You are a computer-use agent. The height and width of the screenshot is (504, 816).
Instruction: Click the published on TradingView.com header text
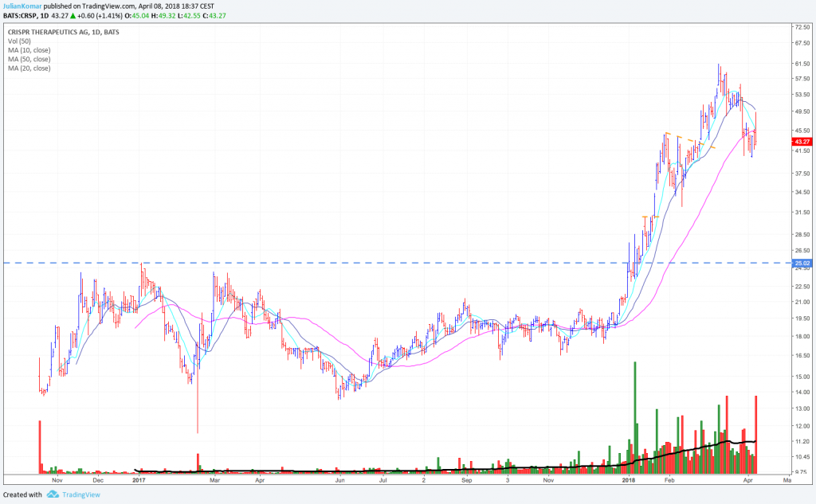[x=127, y=4]
